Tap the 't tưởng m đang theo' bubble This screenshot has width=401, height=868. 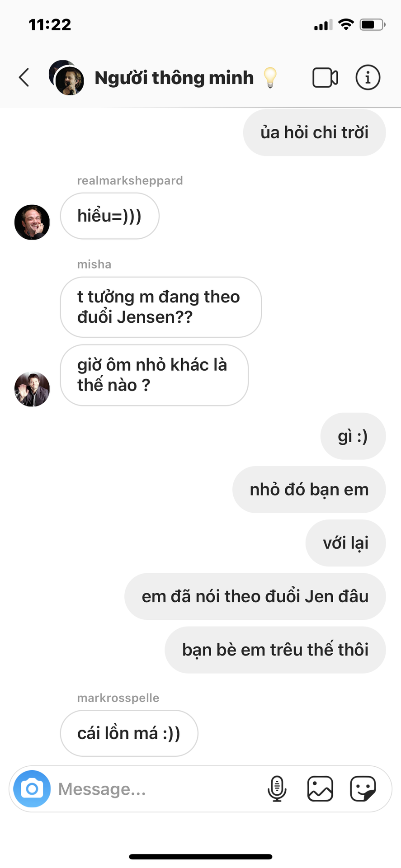tap(161, 307)
